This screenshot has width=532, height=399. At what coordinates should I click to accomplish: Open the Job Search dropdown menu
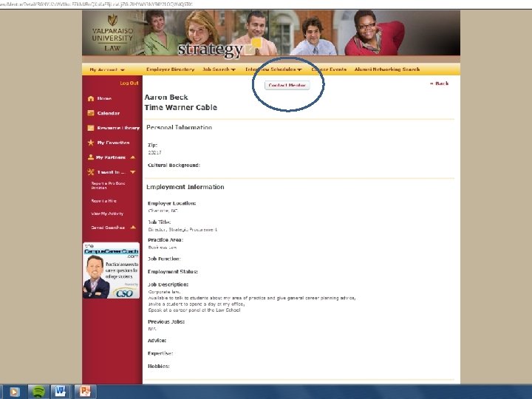219,69
